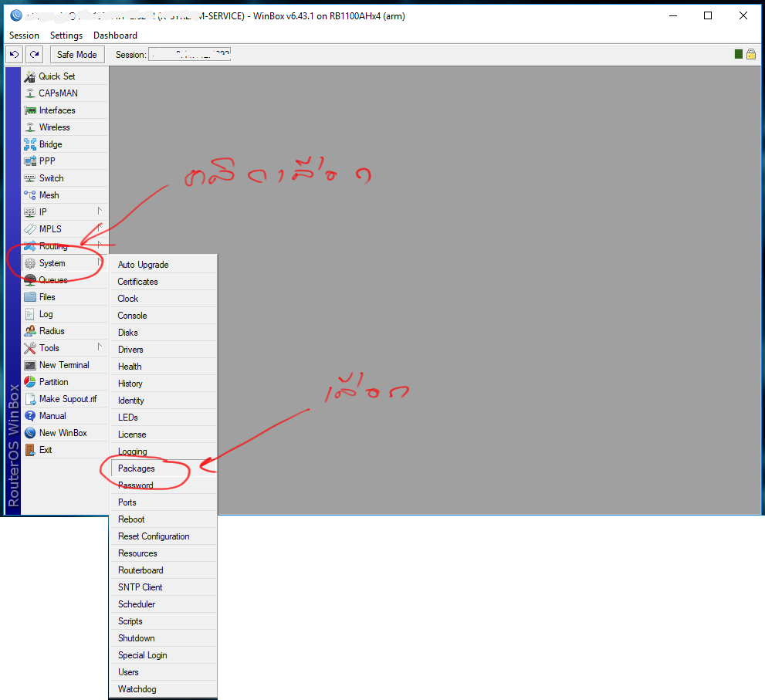Click the Exit door icon
765x700 pixels.
[30, 450]
